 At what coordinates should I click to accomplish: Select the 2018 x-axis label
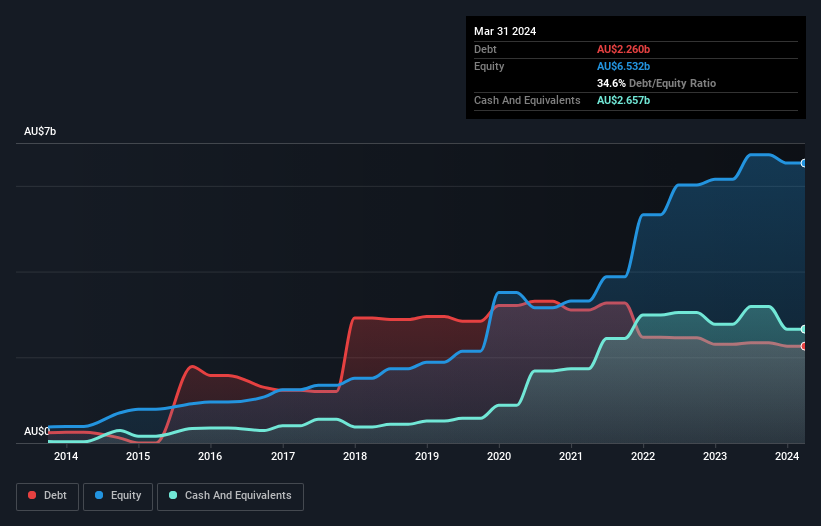(x=355, y=456)
